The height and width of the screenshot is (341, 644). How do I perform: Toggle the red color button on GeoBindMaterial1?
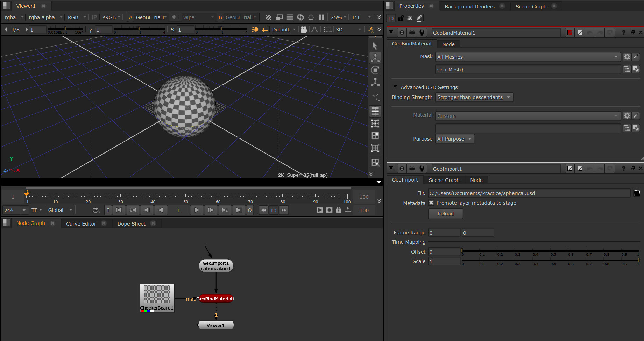point(570,33)
